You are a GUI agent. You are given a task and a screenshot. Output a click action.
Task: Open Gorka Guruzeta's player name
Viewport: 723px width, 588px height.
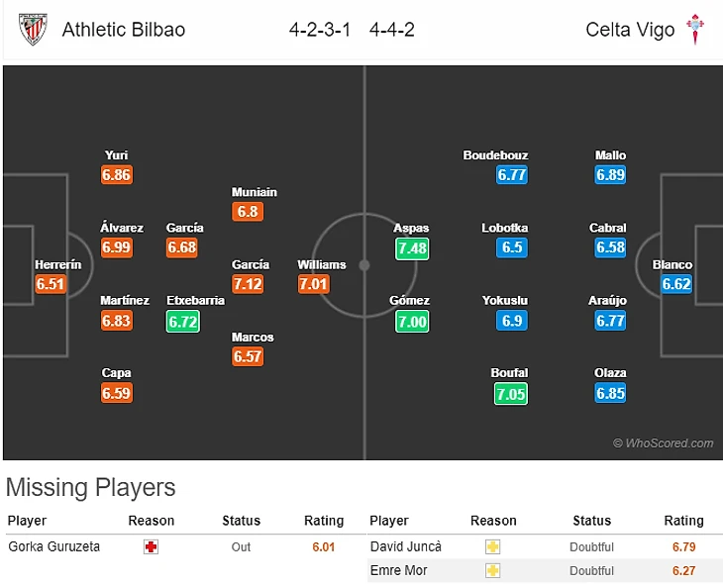(x=53, y=546)
